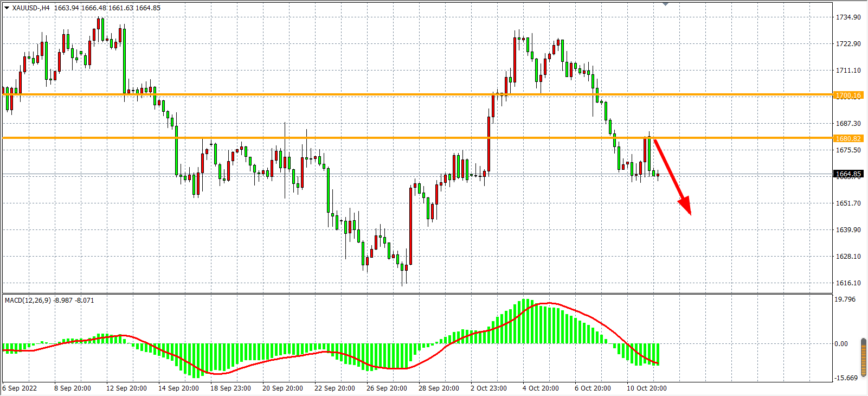Click the triangle beside the XAUUSD-,H4 title

7,8
